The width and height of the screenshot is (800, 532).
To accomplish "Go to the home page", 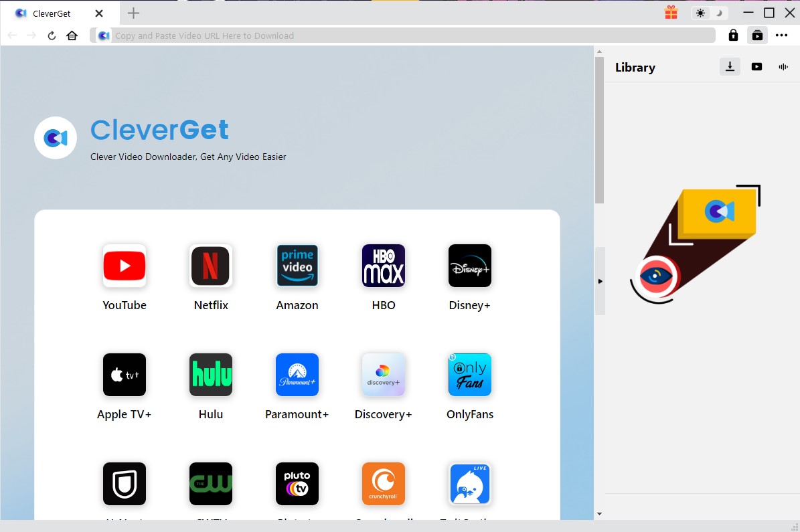I will [72, 35].
